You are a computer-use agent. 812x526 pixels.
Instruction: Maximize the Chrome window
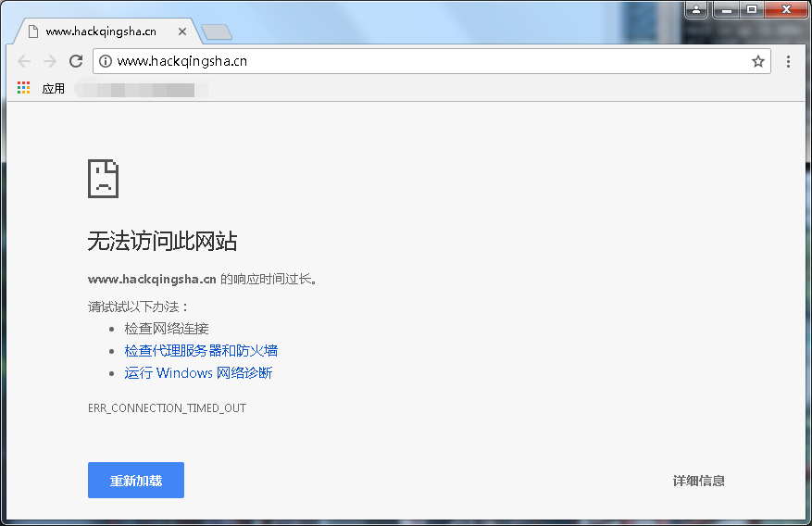pos(752,9)
